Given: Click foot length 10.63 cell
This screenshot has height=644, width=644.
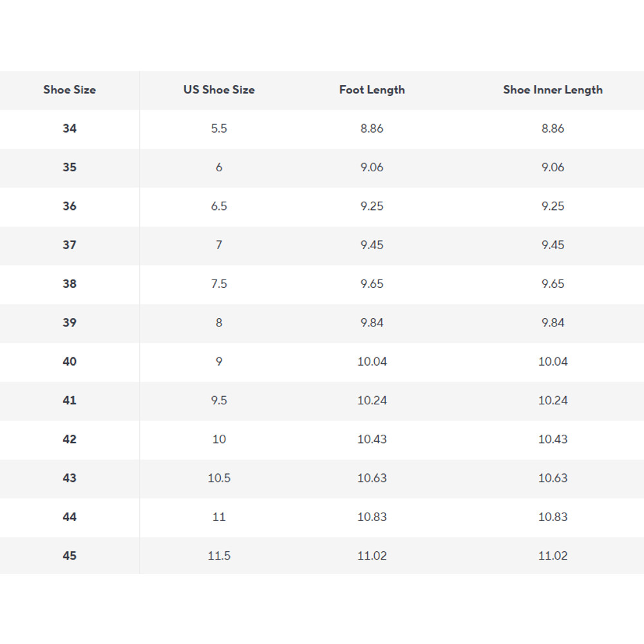Looking at the screenshot, I should [372, 478].
